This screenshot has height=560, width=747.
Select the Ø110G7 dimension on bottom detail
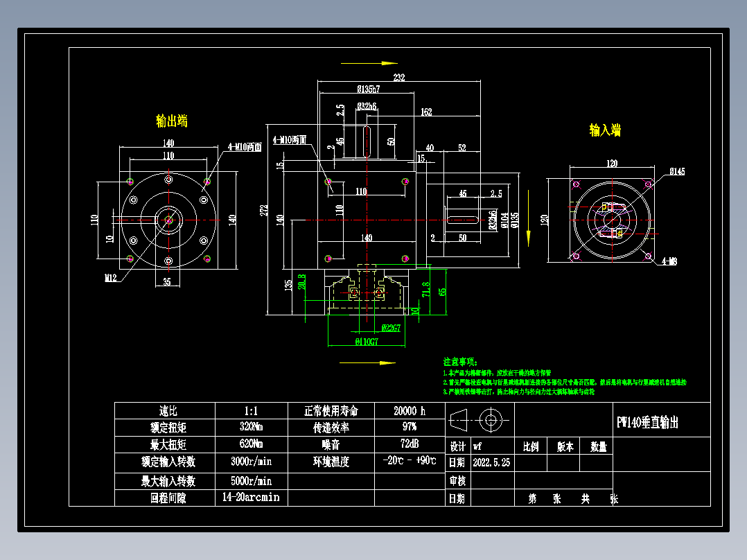(365, 342)
